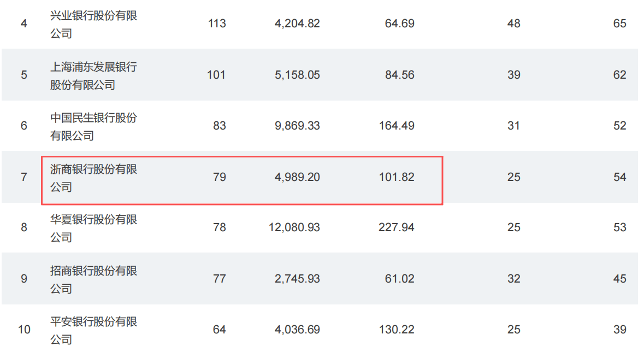Viewport: 644px width, 346px height.
Task: Click the count 101 for 浦发银行
Action: 216,75
